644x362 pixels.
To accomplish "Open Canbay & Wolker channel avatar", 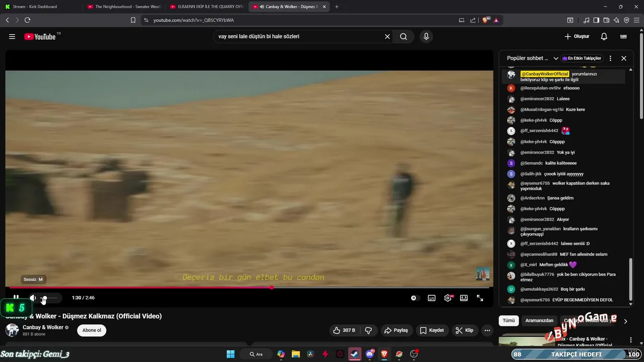I will click(12, 330).
